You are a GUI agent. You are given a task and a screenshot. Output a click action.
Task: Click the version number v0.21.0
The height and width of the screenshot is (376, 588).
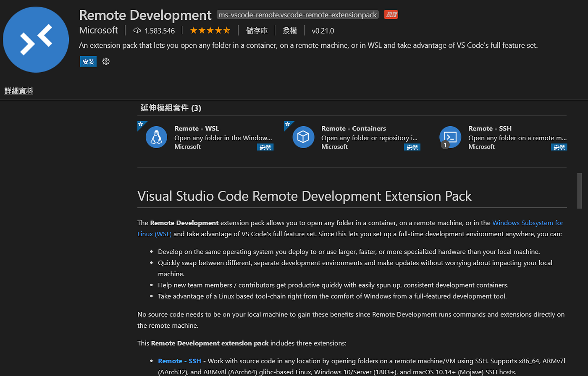click(x=323, y=31)
